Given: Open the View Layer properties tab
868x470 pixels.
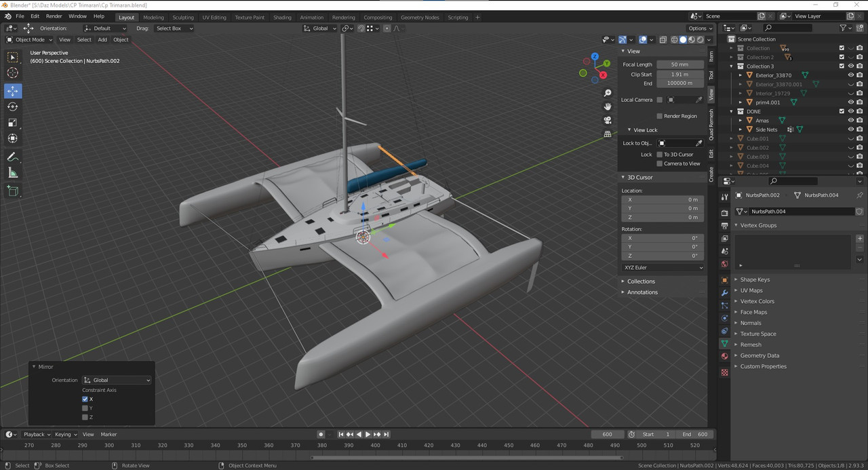Looking at the screenshot, I should point(725,239).
